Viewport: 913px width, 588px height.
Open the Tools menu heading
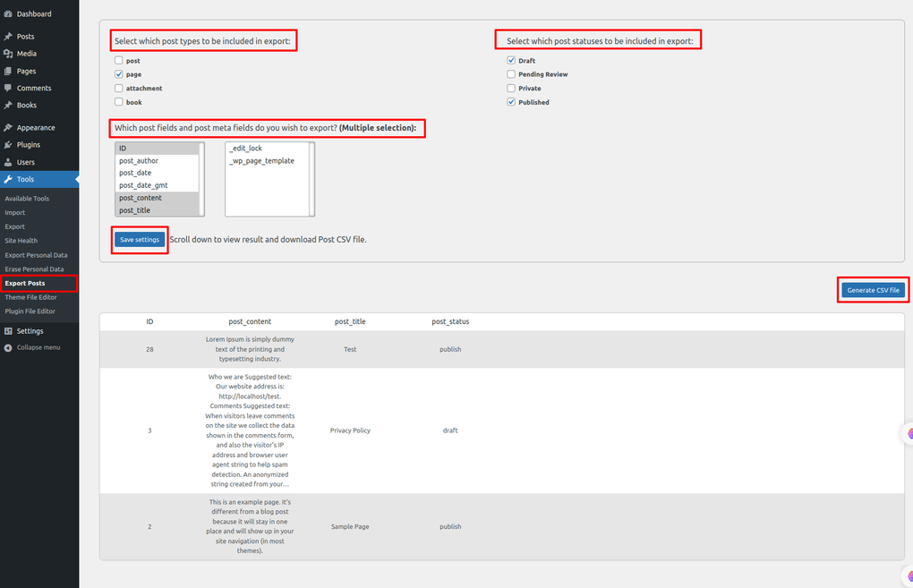tap(39, 179)
